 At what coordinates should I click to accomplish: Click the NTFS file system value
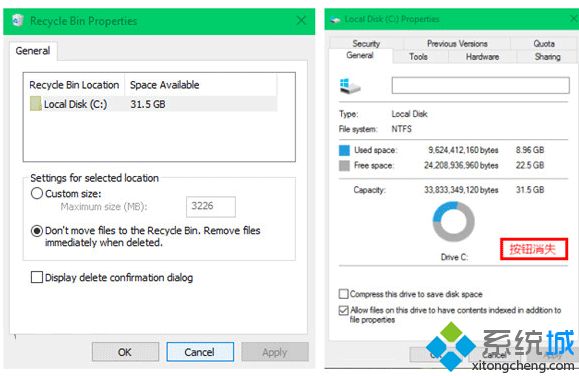point(401,129)
